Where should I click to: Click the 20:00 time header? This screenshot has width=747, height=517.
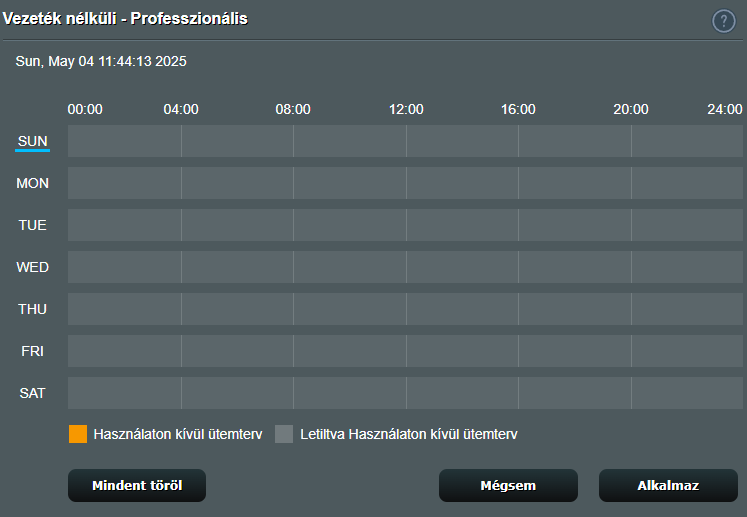click(x=631, y=109)
